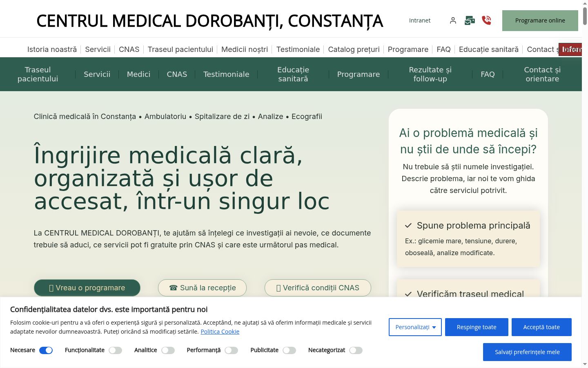Viewport: 588px width, 368px height.
Task: Open Medicii noștri menu item
Action: (245, 49)
